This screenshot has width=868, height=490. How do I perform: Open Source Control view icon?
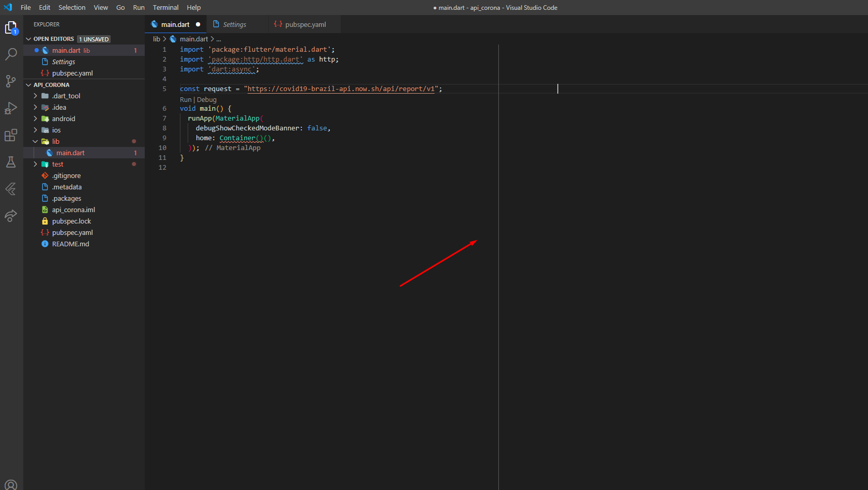pyautogui.click(x=11, y=81)
